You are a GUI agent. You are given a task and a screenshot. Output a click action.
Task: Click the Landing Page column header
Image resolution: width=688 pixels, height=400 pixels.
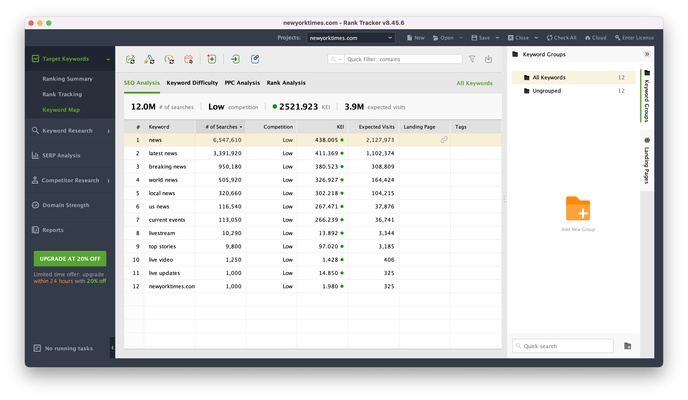[424, 127]
